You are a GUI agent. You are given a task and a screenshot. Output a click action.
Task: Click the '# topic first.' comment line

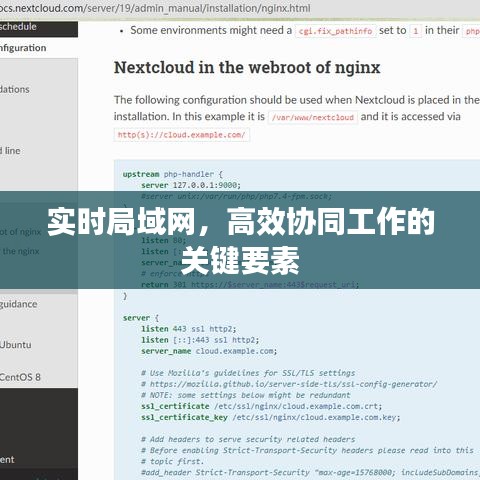point(172,461)
